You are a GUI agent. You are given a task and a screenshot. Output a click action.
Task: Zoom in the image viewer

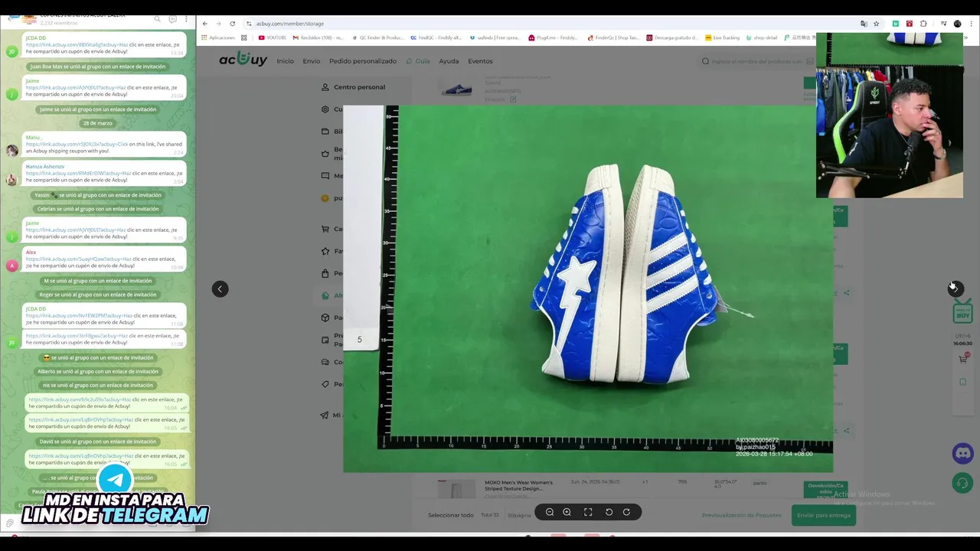click(x=567, y=512)
